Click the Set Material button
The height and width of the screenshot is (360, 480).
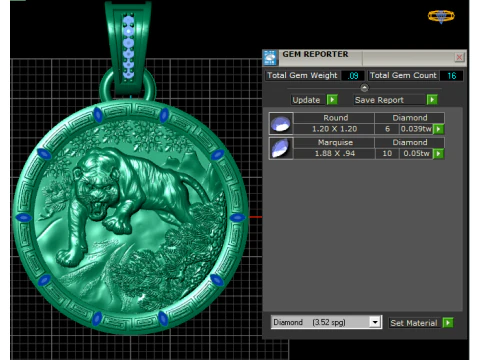(x=414, y=323)
